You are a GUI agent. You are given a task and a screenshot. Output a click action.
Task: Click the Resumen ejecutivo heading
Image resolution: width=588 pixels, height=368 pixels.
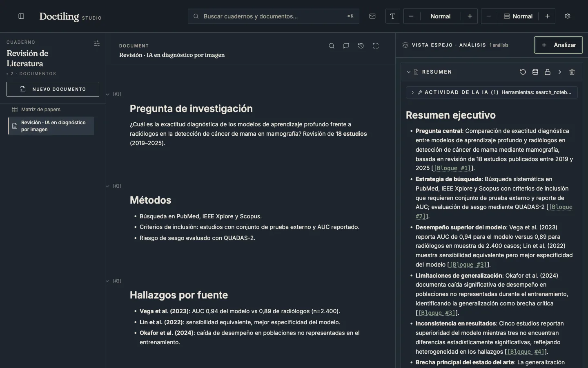451,115
